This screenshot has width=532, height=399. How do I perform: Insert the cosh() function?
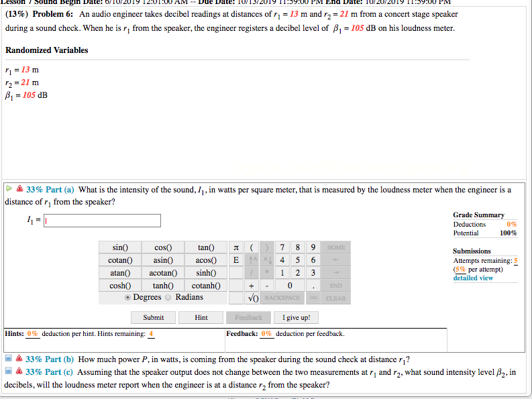pos(120,286)
